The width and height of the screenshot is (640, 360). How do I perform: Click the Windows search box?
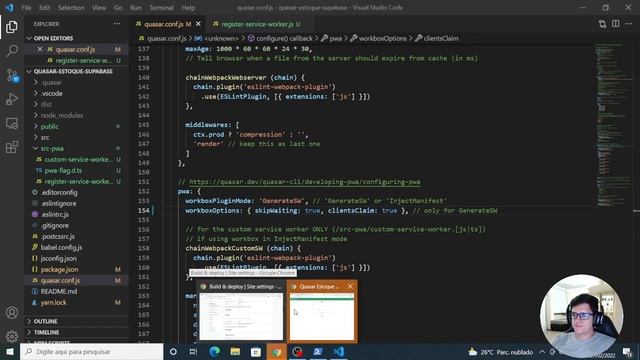pyautogui.click(x=91, y=351)
